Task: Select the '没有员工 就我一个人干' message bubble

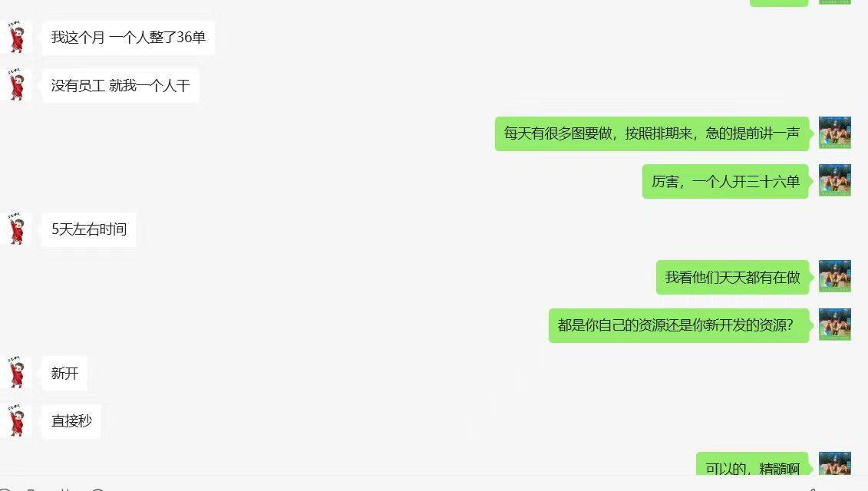Action: 120,85
